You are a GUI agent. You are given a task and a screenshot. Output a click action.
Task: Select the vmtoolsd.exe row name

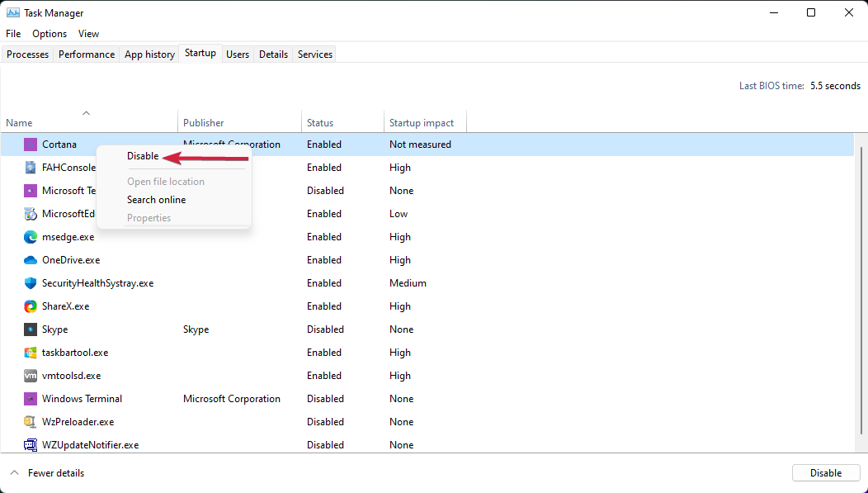(x=72, y=376)
